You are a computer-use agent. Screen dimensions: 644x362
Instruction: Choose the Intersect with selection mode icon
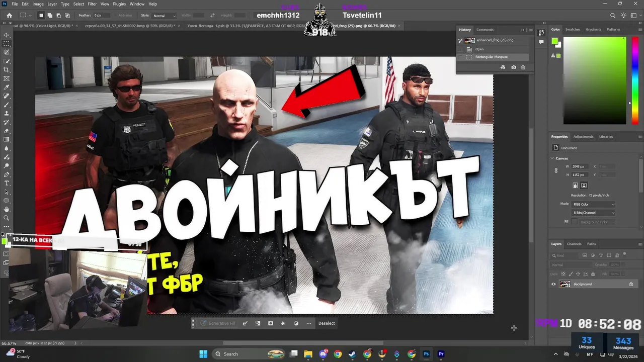click(x=67, y=16)
